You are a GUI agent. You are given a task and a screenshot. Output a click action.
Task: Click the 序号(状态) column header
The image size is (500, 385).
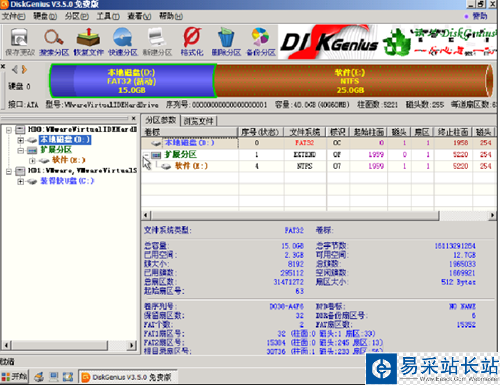click(x=261, y=132)
